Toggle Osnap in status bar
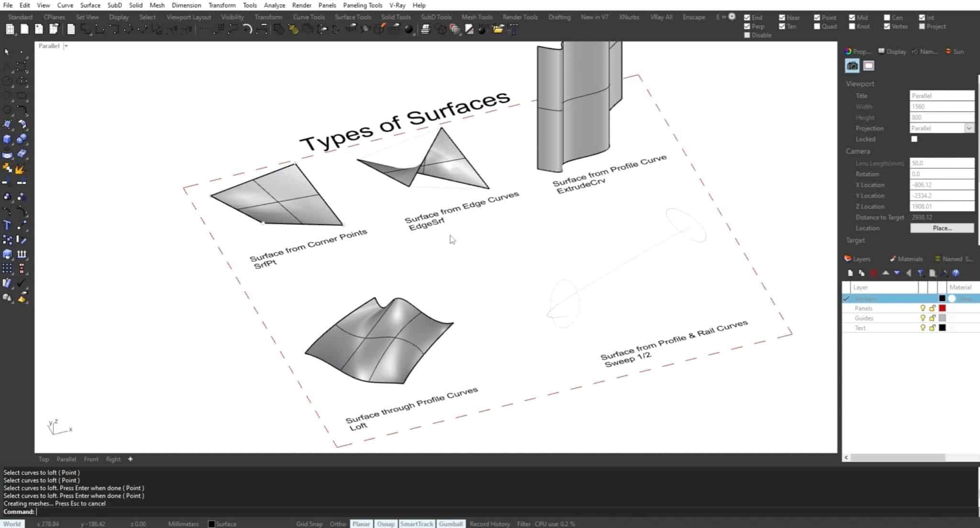The image size is (980, 528). tap(386, 524)
